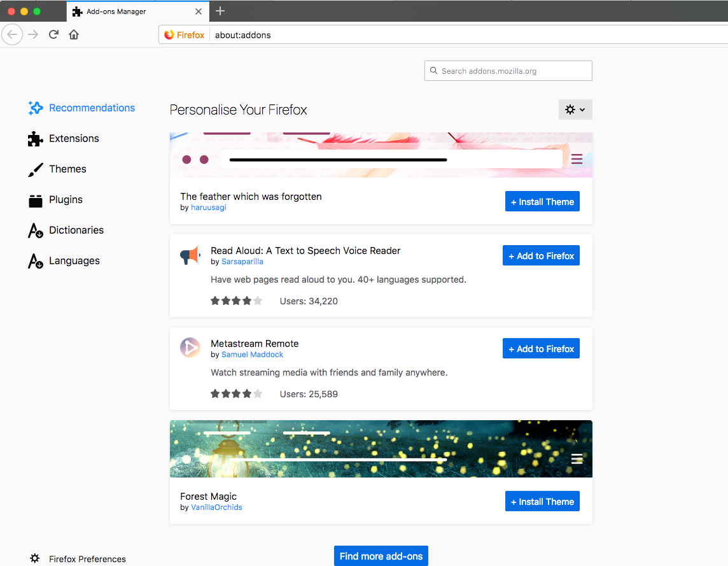Select the Extensions sidebar icon
This screenshot has height=566, width=728.
click(35, 138)
